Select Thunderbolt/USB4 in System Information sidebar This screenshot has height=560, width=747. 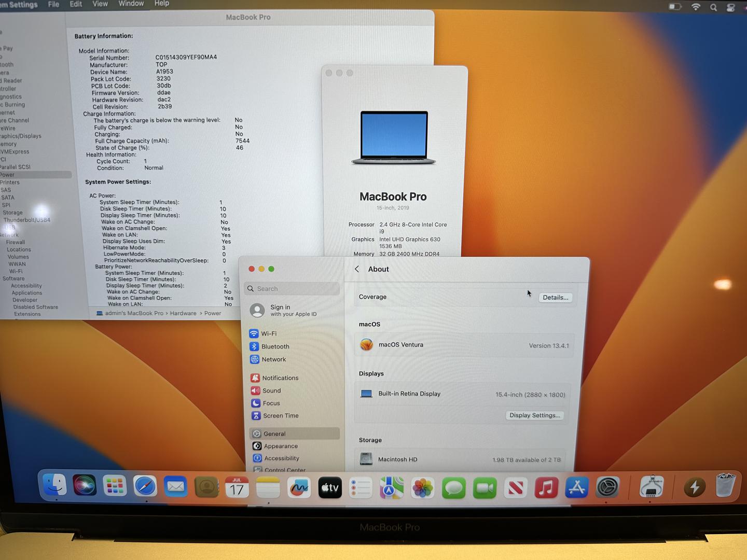click(27, 220)
